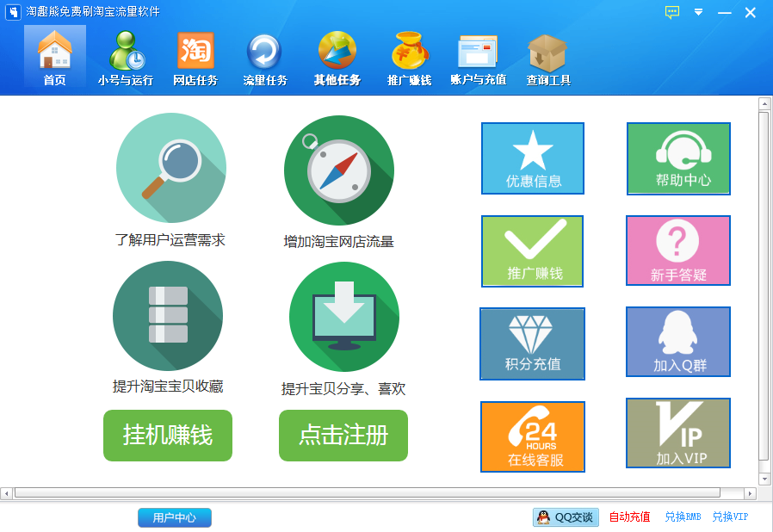Click the app logo in title bar
The height and width of the screenshot is (532, 773).
[x=13, y=12]
